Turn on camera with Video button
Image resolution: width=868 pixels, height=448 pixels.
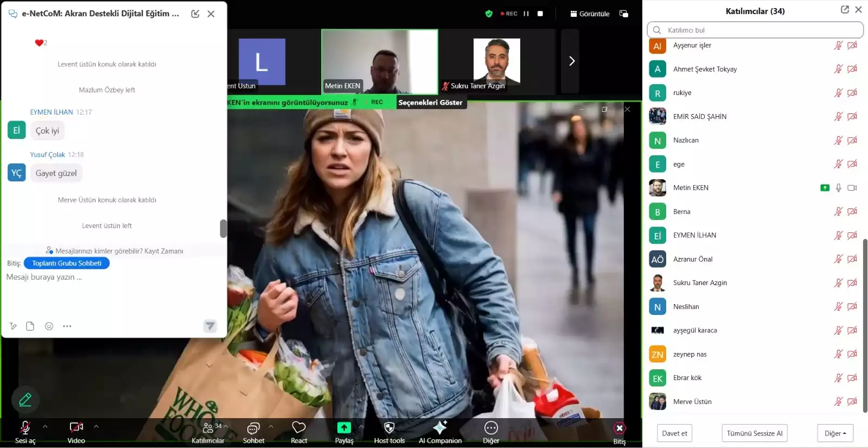(x=76, y=432)
